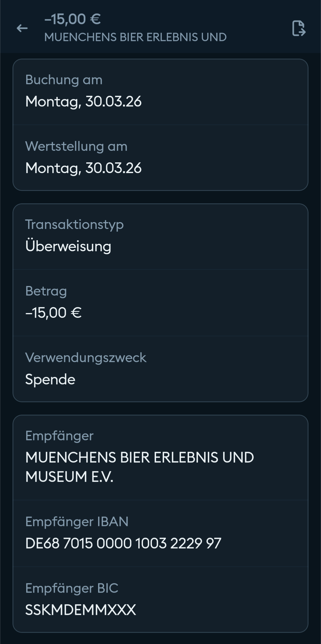The width and height of the screenshot is (321, 644).
Task: Tap the IBAN number DE68 7015 0000
Action: coord(123,544)
